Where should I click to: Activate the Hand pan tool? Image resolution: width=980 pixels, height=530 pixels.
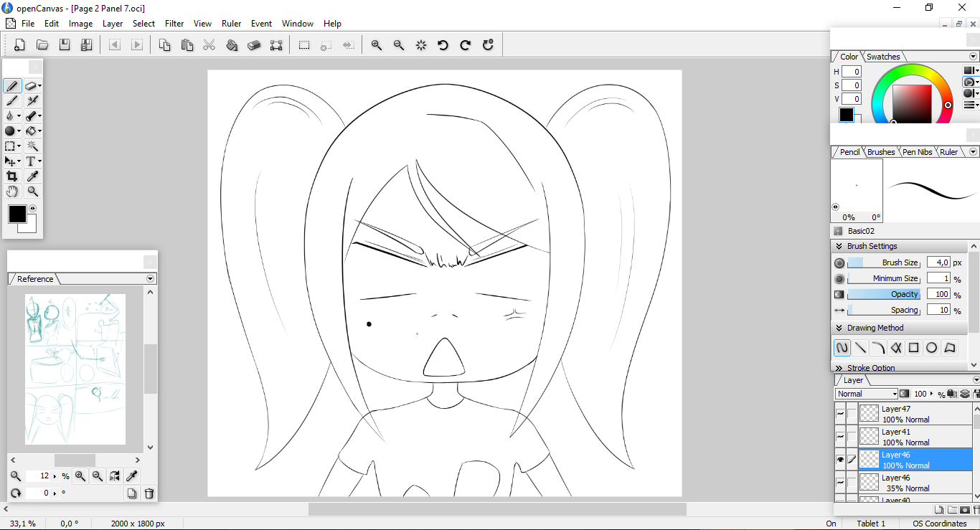[x=12, y=191]
